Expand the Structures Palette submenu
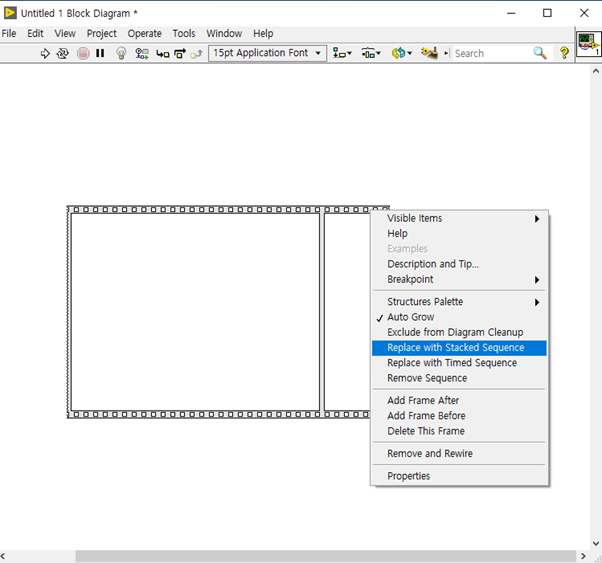 coord(459,302)
